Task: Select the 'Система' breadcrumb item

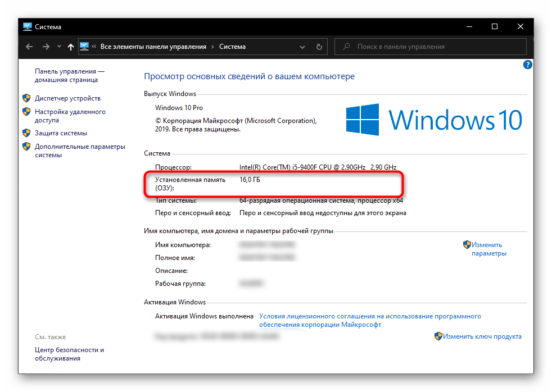Action: point(232,47)
